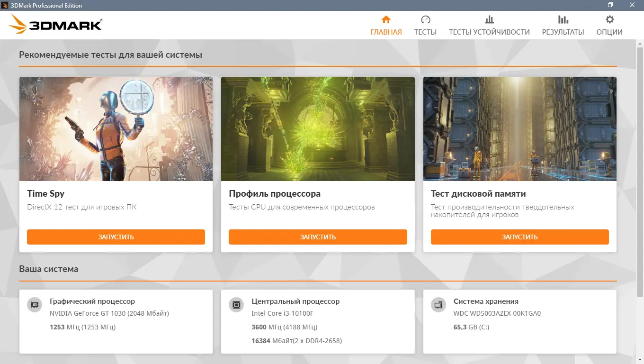Click the scrollbar up arrow
This screenshot has width=644, height=364.
pos(640,43)
